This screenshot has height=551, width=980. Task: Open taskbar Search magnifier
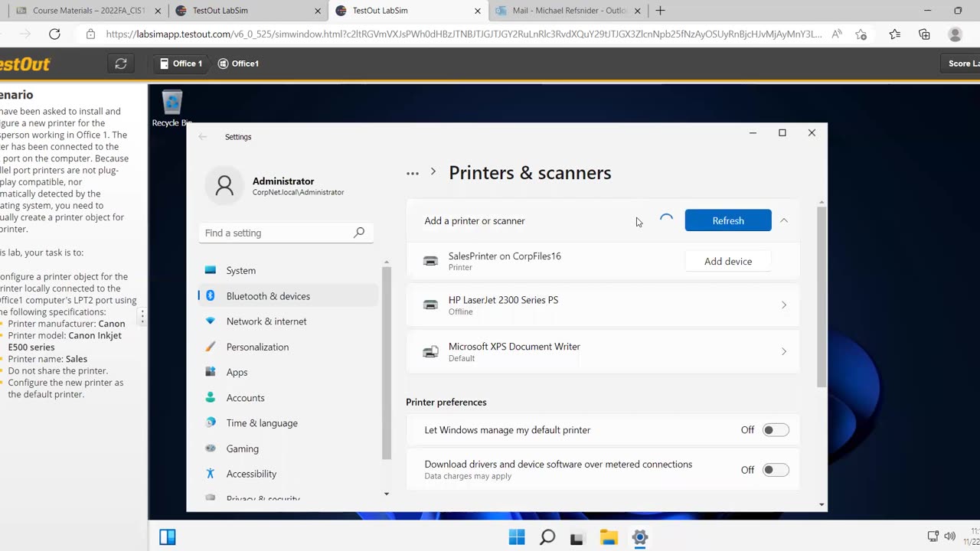coord(547,537)
